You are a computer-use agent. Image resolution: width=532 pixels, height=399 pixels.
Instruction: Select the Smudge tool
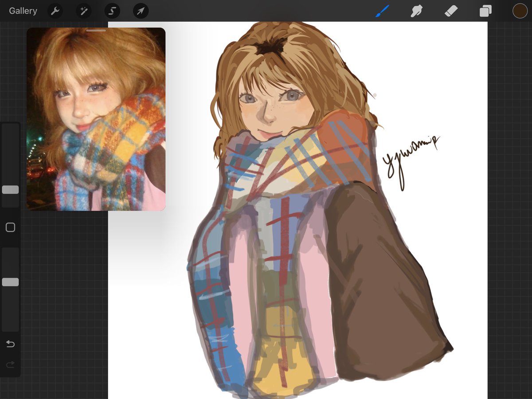click(x=416, y=11)
